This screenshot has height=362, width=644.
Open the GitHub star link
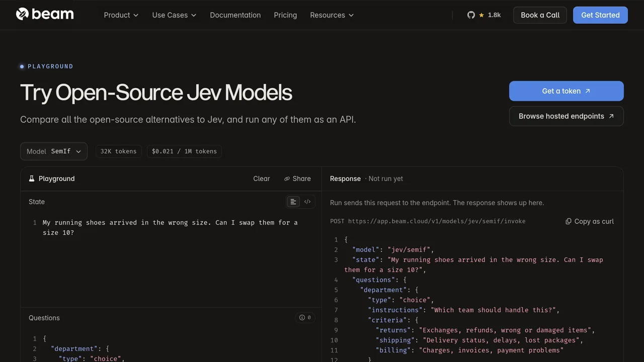point(484,15)
